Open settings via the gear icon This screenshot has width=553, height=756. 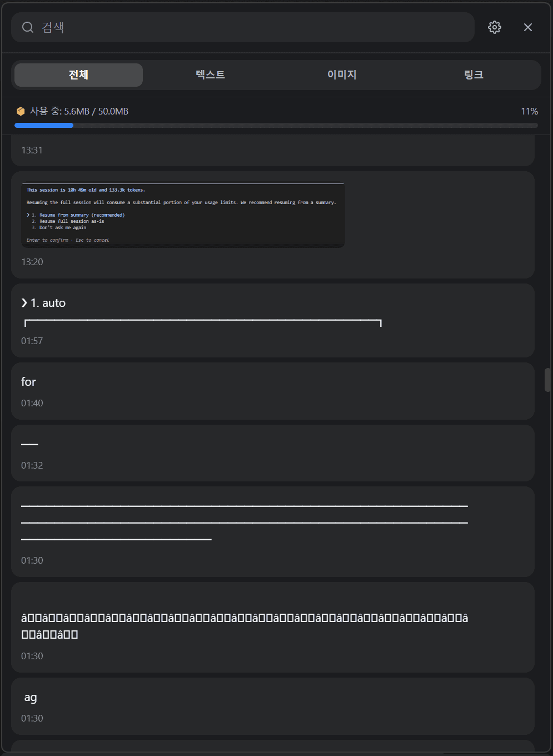click(494, 27)
